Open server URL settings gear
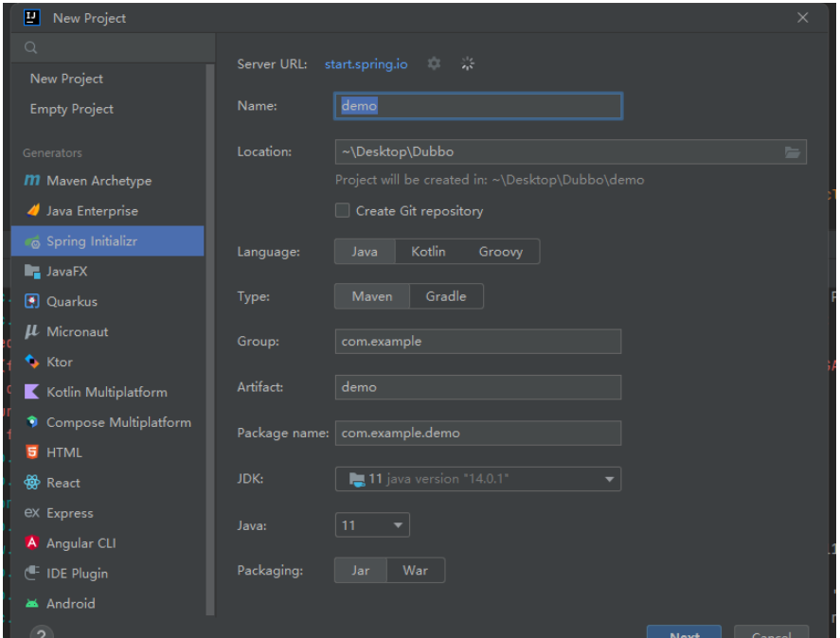Screen dimensions: 840x638 [x=434, y=63]
